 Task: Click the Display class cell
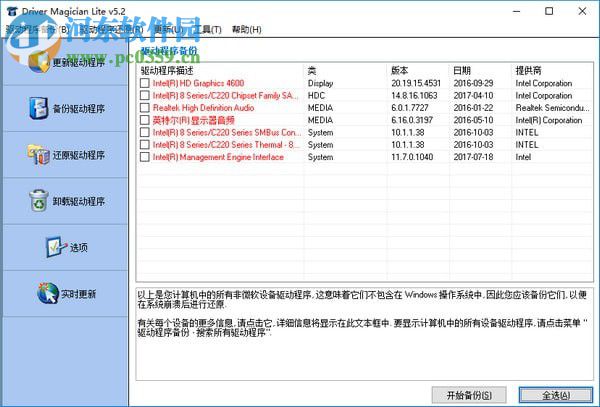click(x=320, y=83)
